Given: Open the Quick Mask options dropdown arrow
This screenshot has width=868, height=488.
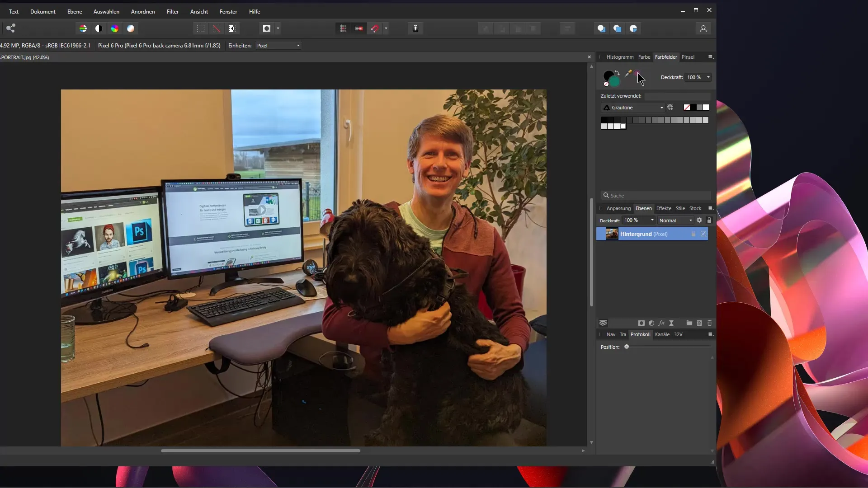Looking at the screenshot, I should [x=278, y=28].
